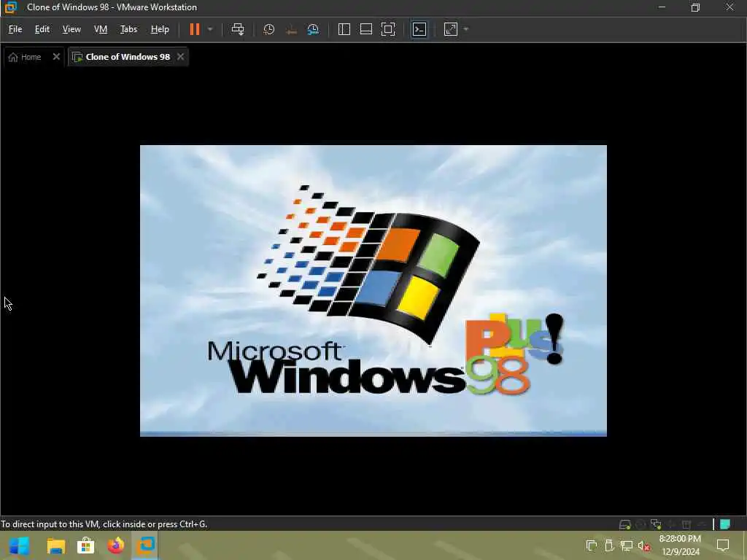This screenshot has height=560, width=747.
Task: Click the overlapping windows tray icon
Action: tap(592, 545)
